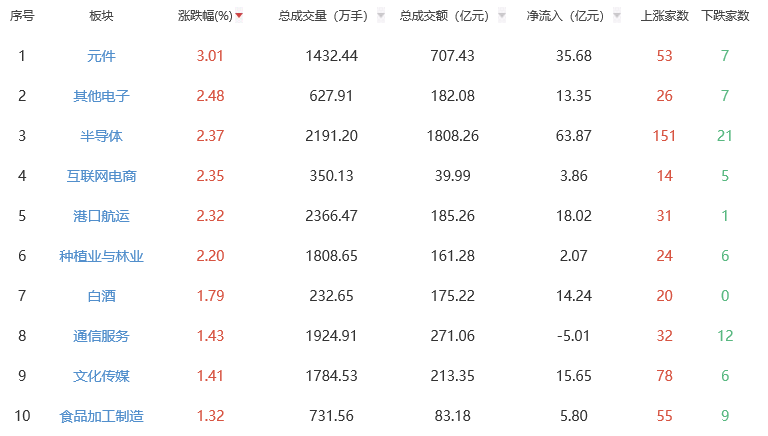768x436 pixels.
Task: Click sort arrow next to 总成交量（万手）
Action: click(381, 17)
